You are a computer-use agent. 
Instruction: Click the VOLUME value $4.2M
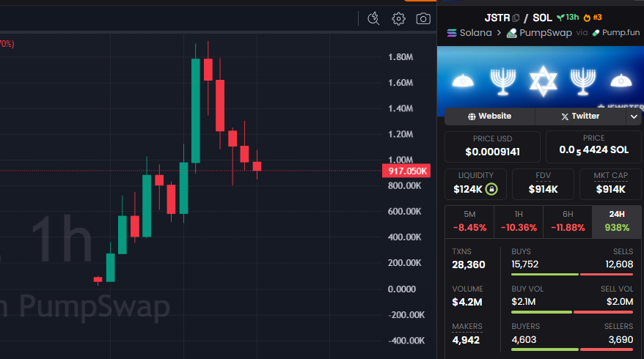point(467,302)
